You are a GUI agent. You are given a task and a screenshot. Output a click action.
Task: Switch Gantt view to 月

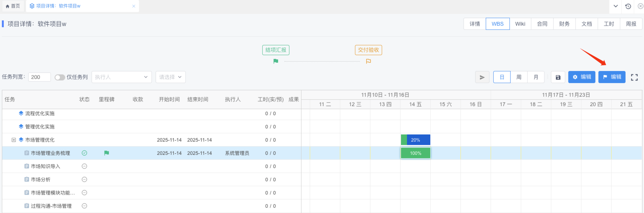536,77
